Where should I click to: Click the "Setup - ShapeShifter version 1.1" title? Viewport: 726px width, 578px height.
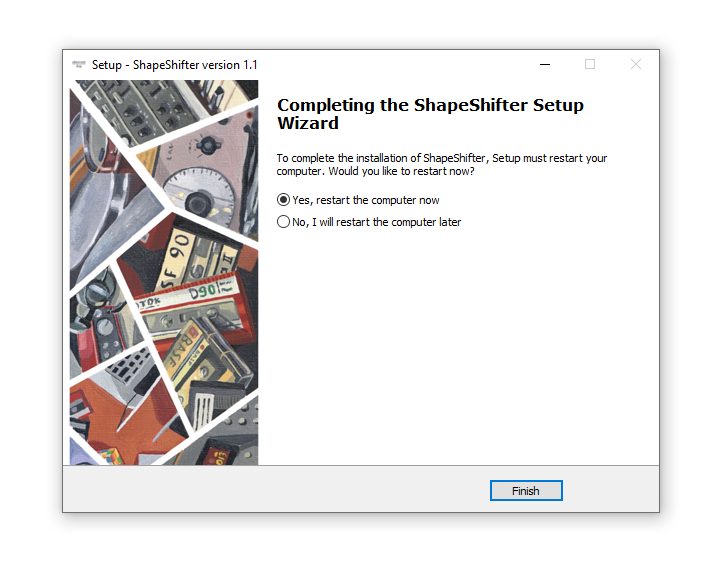coord(175,65)
